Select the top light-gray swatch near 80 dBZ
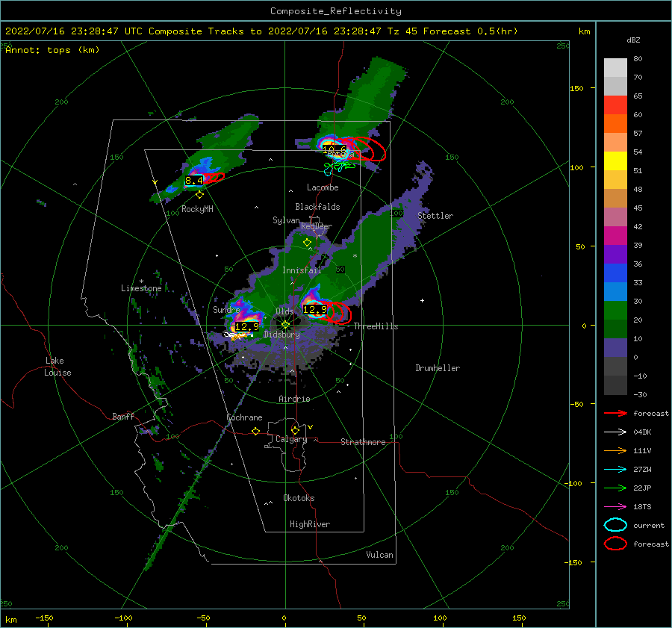The height and width of the screenshot is (628, 672). [x=615, y=67]
